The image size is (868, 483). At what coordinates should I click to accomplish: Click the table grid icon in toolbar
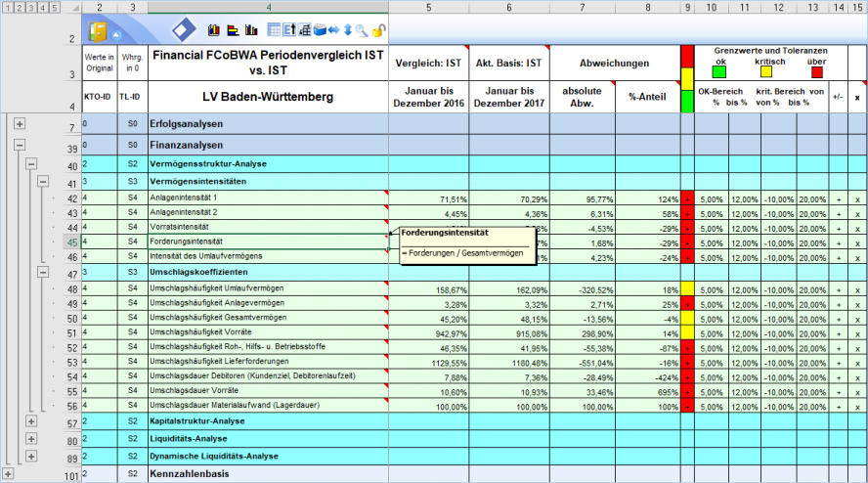click(x=274, y=30)
